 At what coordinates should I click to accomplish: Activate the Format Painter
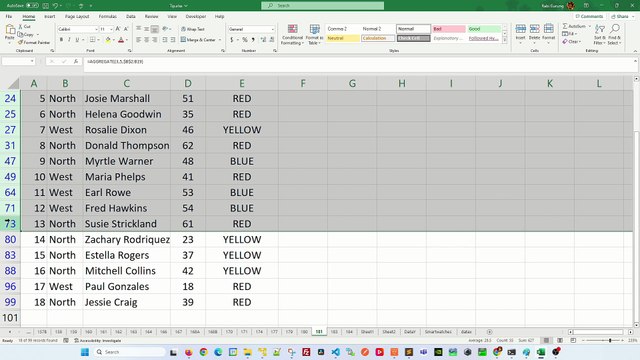click(33, 42)
